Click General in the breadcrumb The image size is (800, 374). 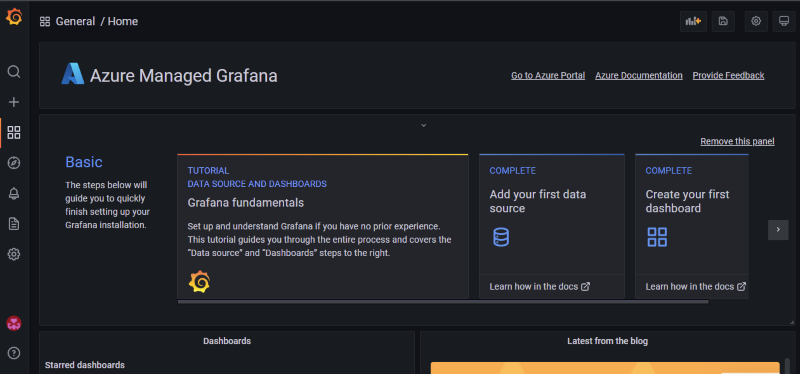click(x=76, y=21)
